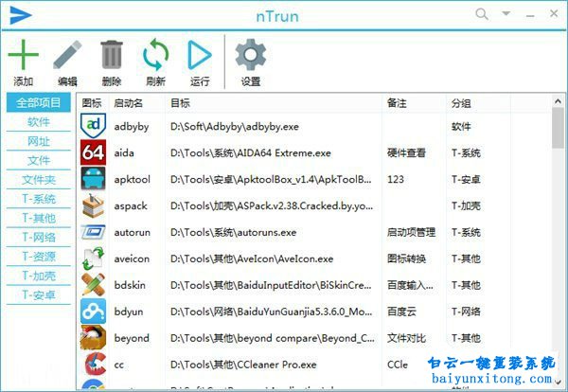Click the 图标转换 note cell
This screenshot has height=392, width=568.
pyautogui.click(x=406, y=258)
